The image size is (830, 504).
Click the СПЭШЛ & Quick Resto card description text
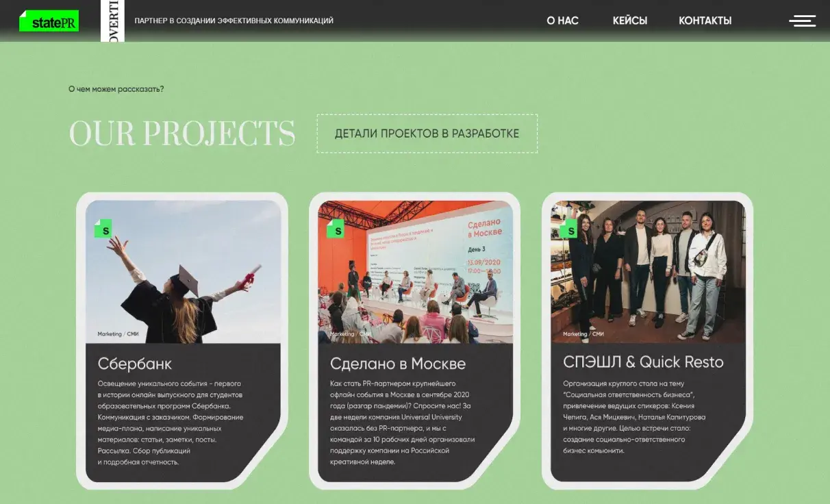pyautogui.click(x=634, y=417)
